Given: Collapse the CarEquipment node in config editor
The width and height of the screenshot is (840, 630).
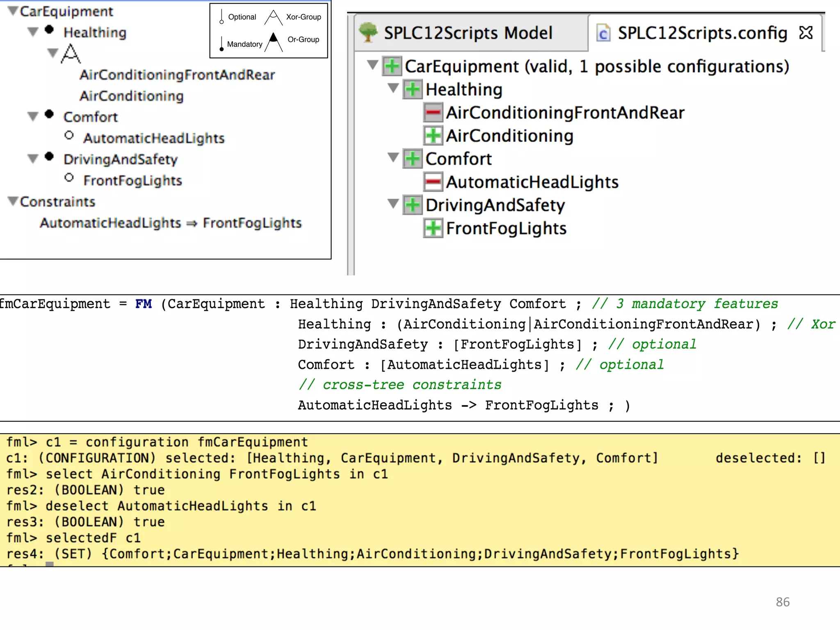Looking at the screenshot, I should tap(372, 65).
